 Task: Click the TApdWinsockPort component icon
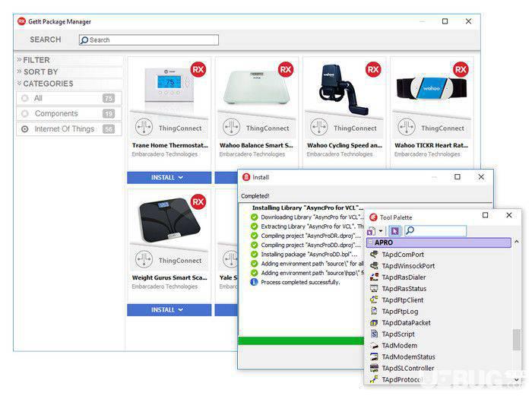point(374,266)
